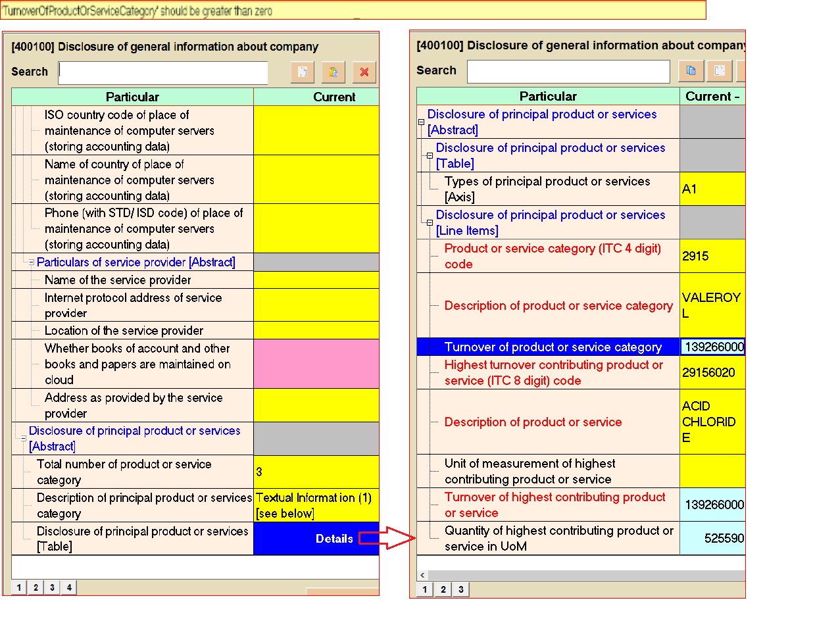Open page 3 tab in right panel
Viewport: 838px width, 644px height.
(x=460, y=589)
